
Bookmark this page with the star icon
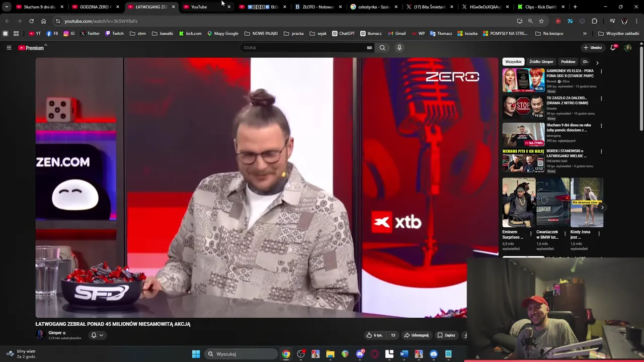coord(541,21)
